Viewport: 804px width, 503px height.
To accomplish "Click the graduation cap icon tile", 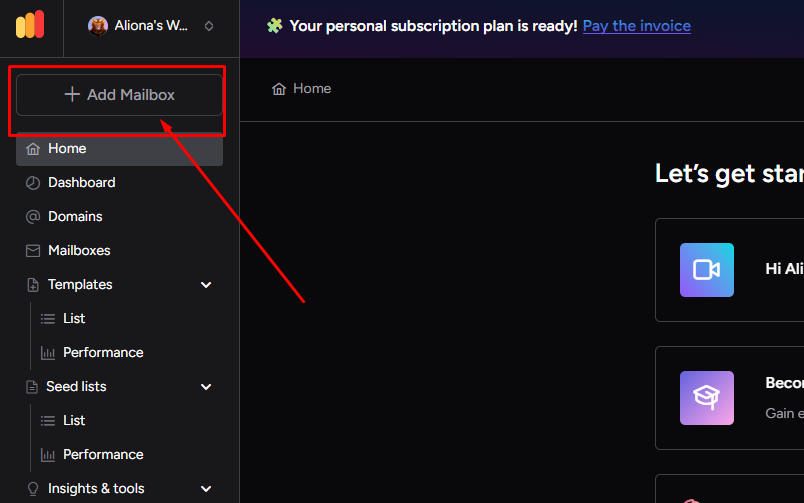I will [x=706, y=398].
